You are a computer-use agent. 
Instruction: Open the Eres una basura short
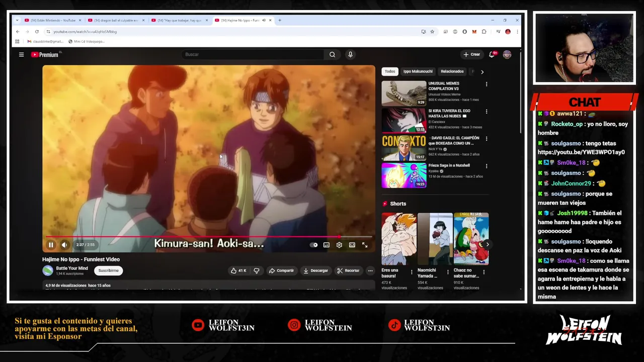tap(398, 239)
